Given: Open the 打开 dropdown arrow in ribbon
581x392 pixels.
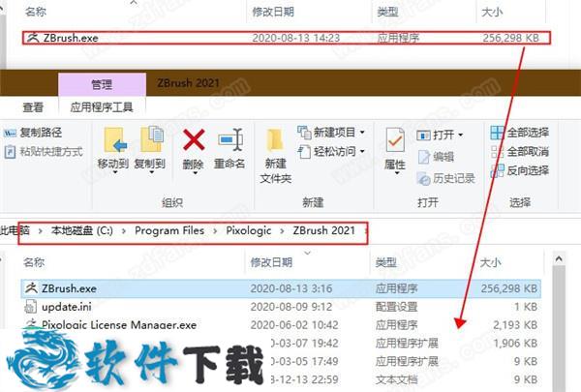Looking at the screenshot, I should 460,135.
